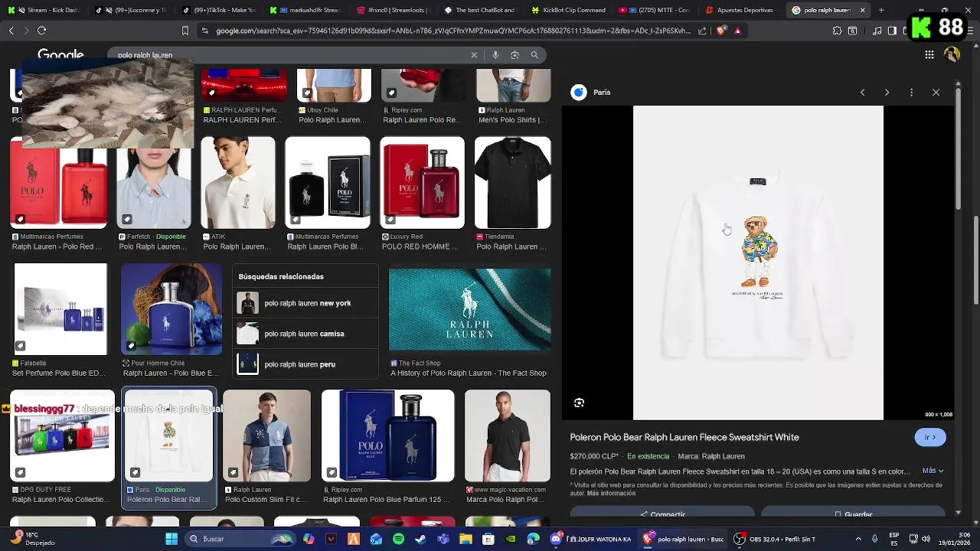Open Windows Start menu
980x551 pixels.
click(x=171, y=539)
